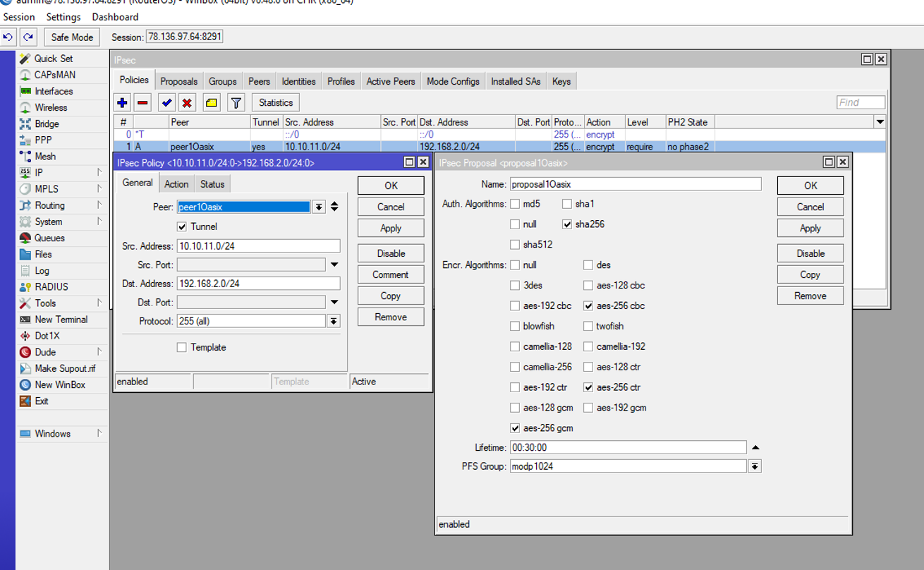Open the Session menu

pyautogui.click(x=19, y=17)
